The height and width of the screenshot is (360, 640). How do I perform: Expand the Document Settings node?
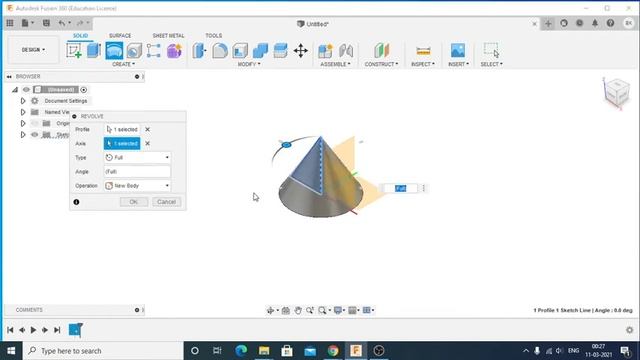pos(23,101)
